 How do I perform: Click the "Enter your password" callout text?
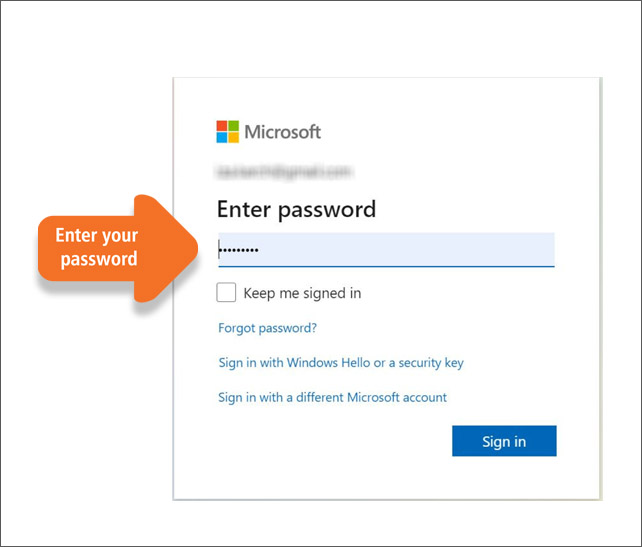click(97, 247)
